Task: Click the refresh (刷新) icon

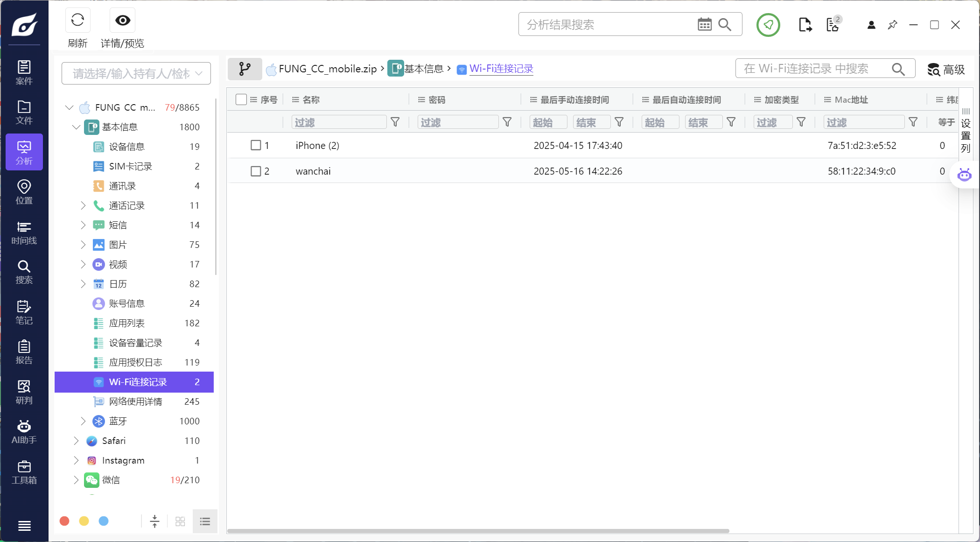Action: pos(77,21)
